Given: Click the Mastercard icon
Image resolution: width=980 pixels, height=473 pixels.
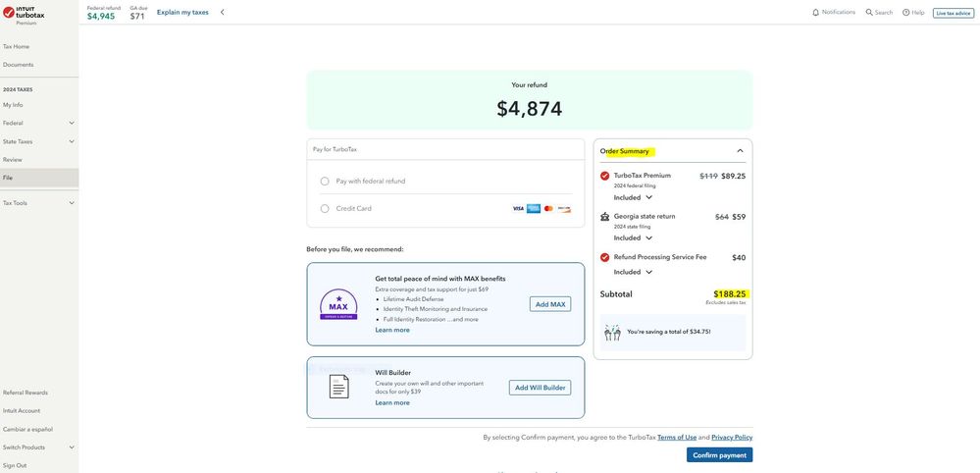Looking at the screenshot, I should (548, 209).
